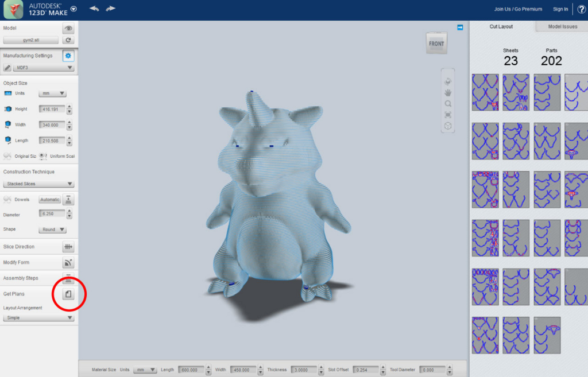Reload the gym2.stl model

pos(68,40)
